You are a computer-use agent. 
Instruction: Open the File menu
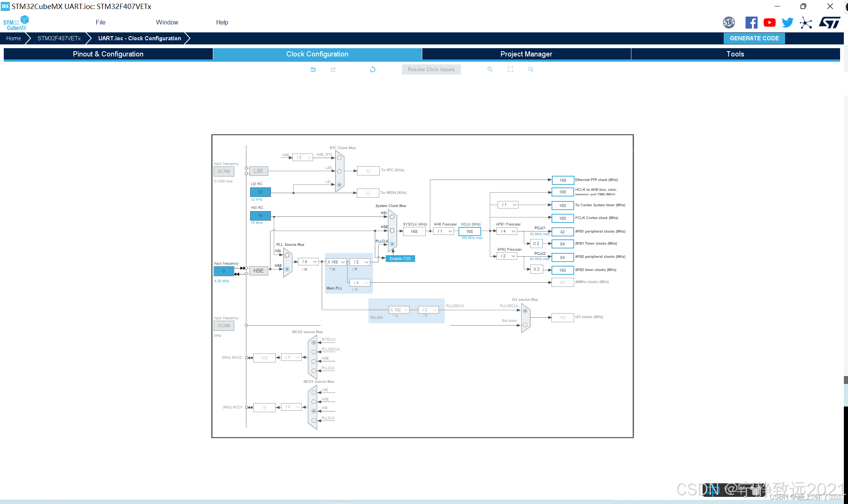click(x=101, y=23)
